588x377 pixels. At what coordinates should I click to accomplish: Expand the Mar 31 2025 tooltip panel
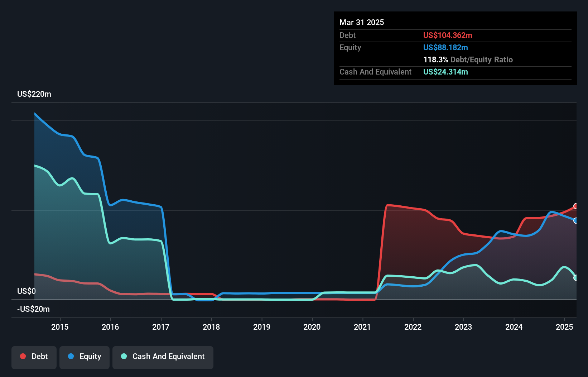[362, 22]
